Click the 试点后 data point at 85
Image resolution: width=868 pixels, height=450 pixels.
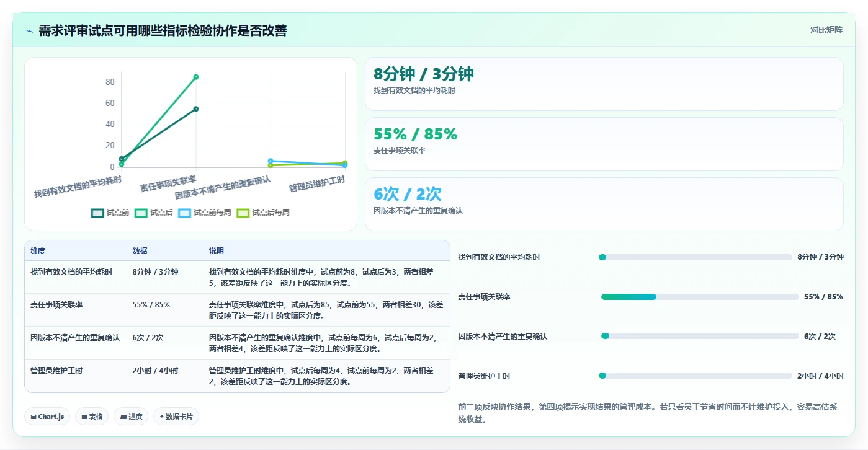[x=196, y=77]
